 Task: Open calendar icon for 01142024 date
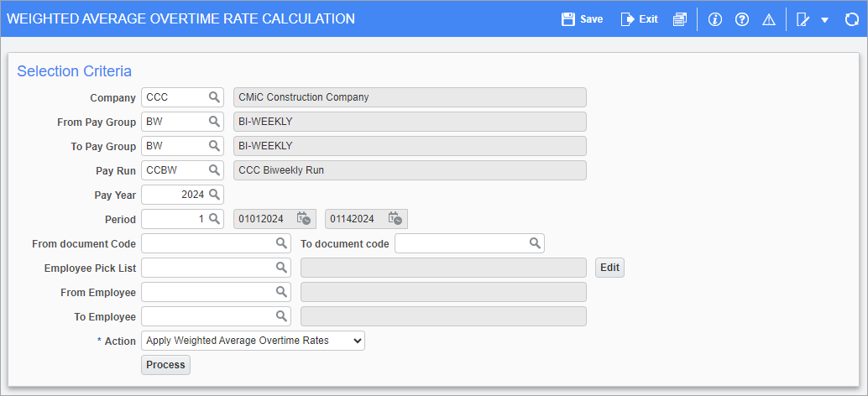[x=395, y=219]
